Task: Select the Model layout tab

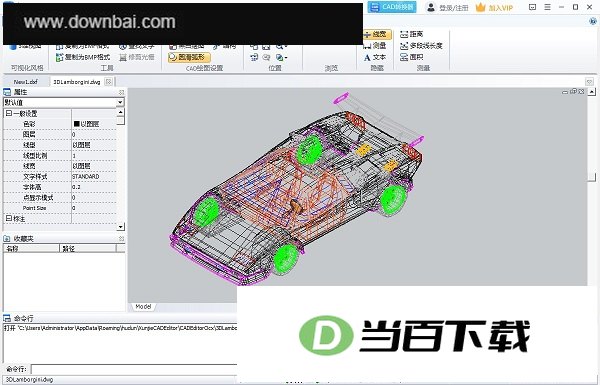Action: pos(143,307)
